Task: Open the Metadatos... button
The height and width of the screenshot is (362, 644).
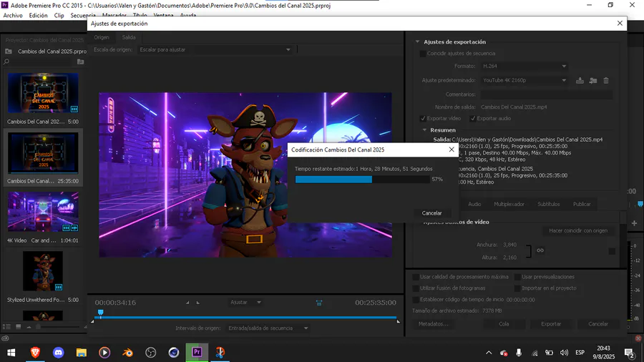Action: tap(434, 324)
